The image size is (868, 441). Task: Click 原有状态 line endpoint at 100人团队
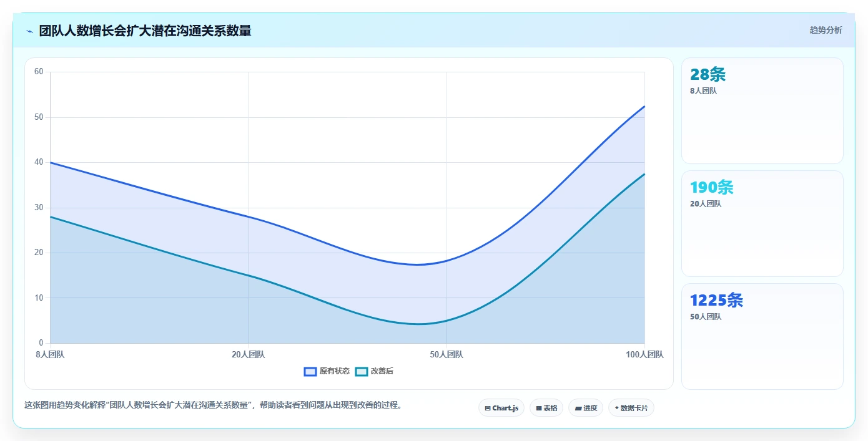tap(644, 106)
